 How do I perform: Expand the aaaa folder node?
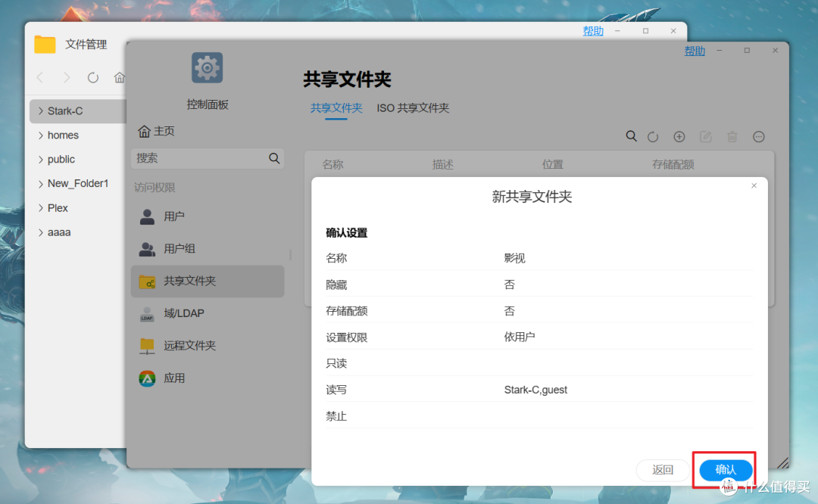coord(41,232)
